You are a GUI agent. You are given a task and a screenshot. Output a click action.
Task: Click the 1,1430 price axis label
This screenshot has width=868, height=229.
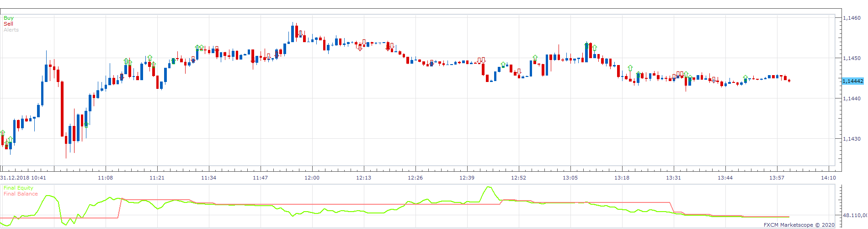click(852, 139)
